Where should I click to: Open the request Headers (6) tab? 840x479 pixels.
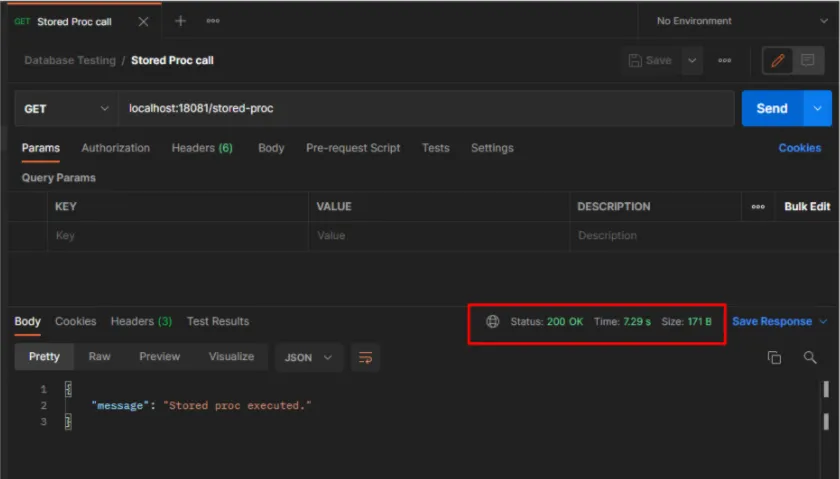pos(202,148)
